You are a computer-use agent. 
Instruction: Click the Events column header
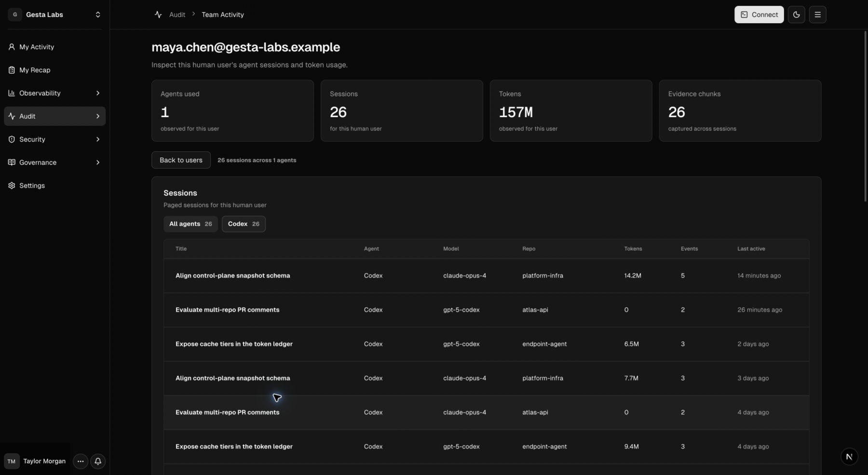689,249
